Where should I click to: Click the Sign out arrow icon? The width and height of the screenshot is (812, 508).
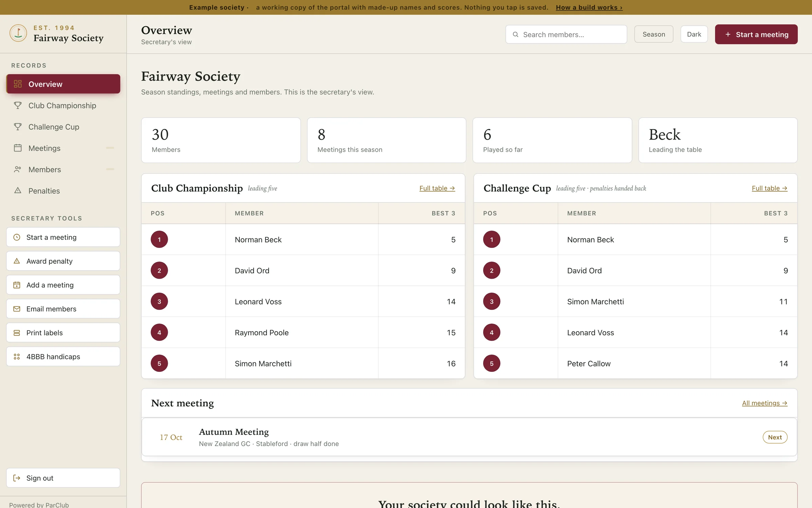click(17, 478)
